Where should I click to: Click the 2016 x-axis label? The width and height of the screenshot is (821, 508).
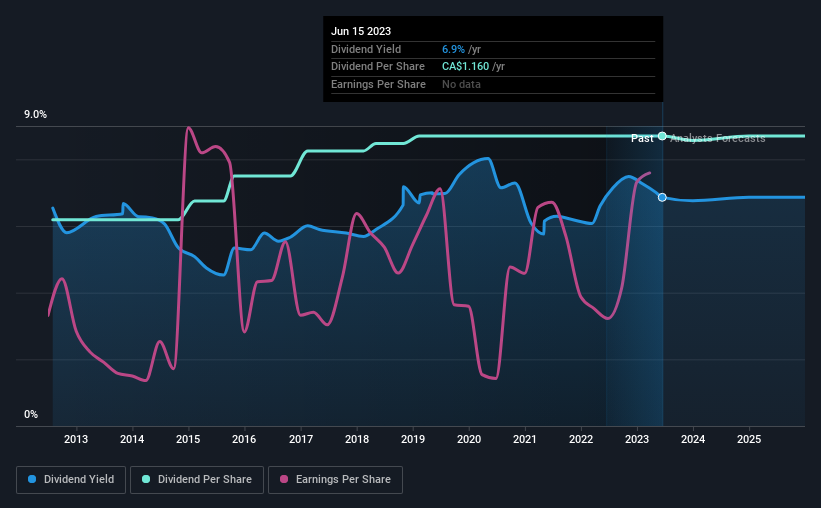(244, 439)
